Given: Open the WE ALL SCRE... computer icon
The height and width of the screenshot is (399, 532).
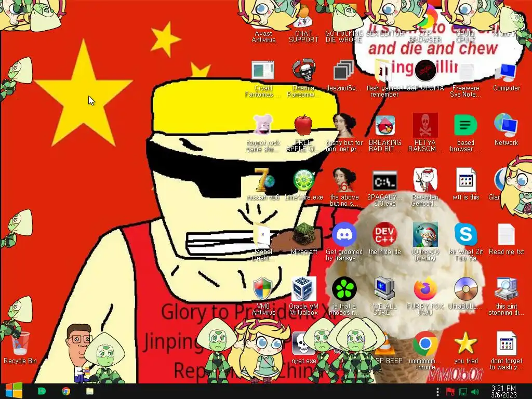Looking at the screenshot, I should (x=384, y=297).
